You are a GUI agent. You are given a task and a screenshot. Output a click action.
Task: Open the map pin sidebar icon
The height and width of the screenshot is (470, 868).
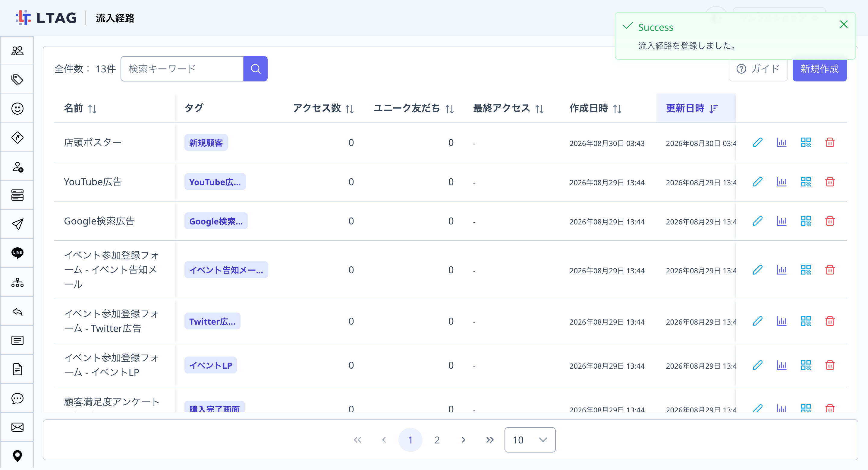pos(17,456)
